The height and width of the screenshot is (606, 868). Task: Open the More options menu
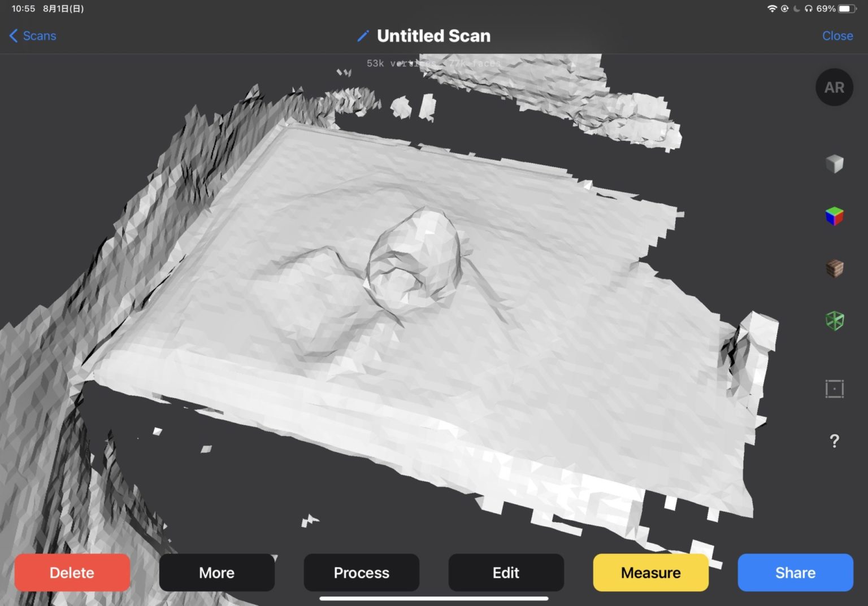(x=216, y=572)
